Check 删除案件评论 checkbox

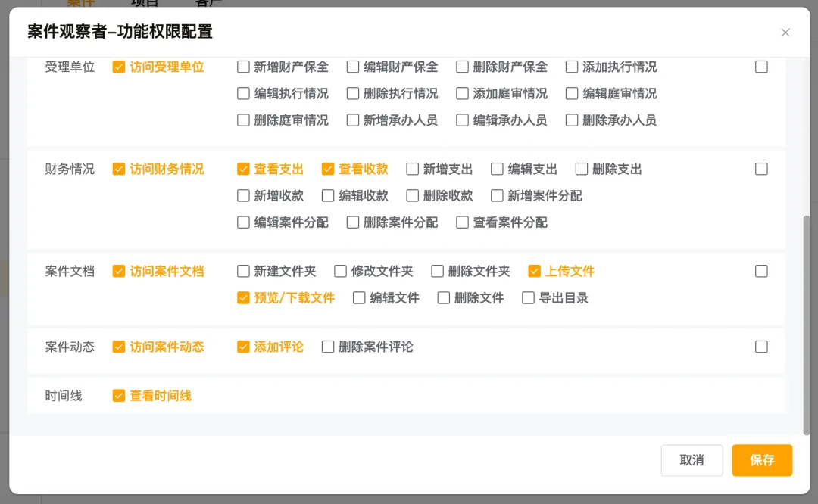pos(328,347)
